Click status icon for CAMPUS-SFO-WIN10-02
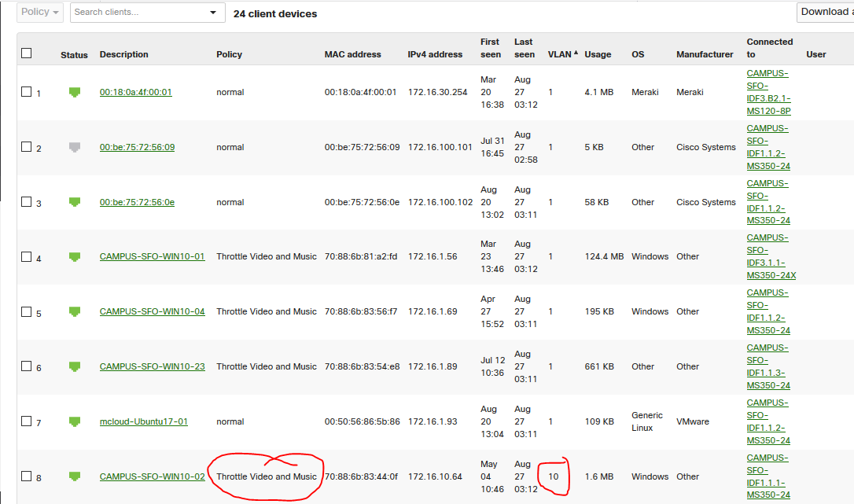 tap(75, 476)
